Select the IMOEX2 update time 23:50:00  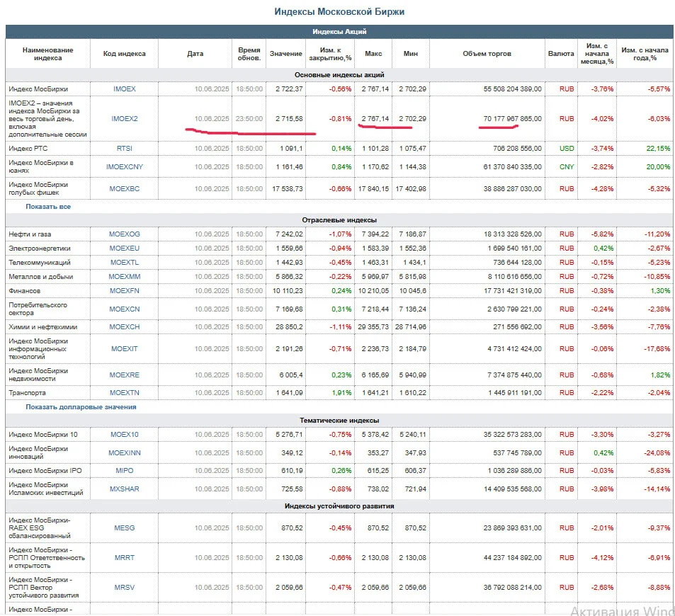click(249, 118)
